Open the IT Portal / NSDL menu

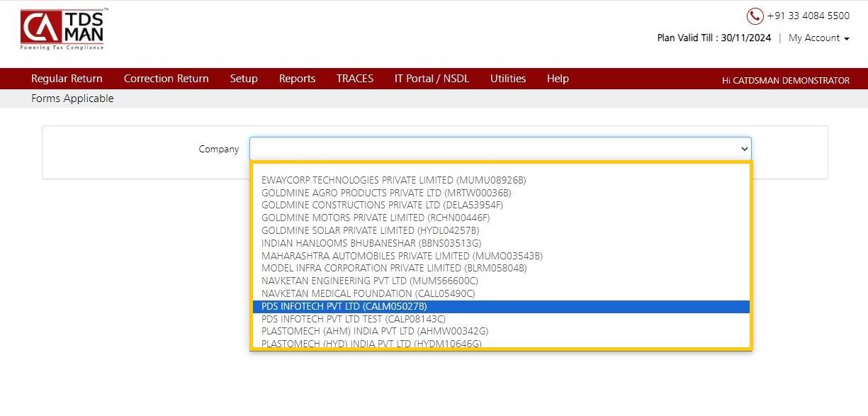[x=432, y=79]
